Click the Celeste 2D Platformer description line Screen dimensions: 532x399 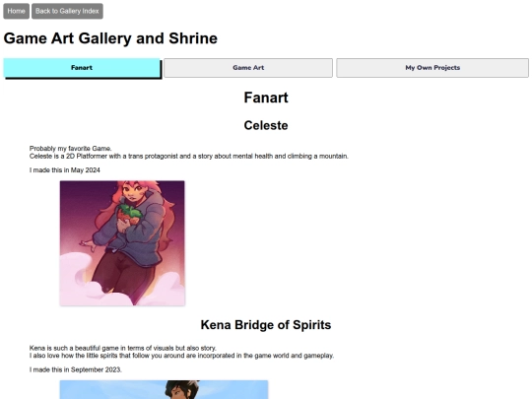(x=188, y=156)
